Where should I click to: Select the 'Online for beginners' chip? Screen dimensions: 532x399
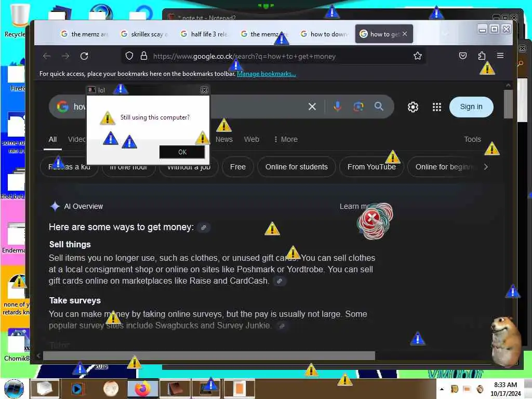444,167
